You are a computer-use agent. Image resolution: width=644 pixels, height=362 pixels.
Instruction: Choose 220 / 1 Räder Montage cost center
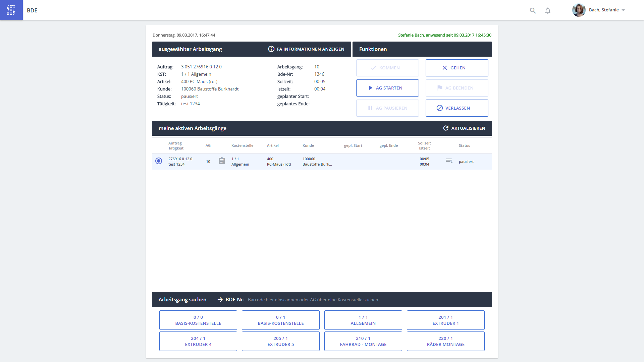(x=445, y=341)
